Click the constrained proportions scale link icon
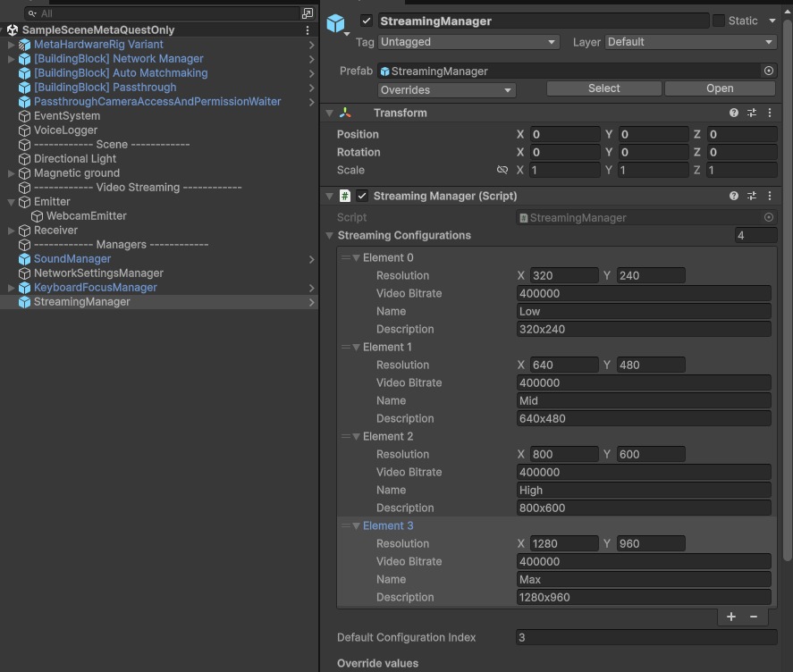Viewport: 793px width, 672px height. tap(502, 170)
